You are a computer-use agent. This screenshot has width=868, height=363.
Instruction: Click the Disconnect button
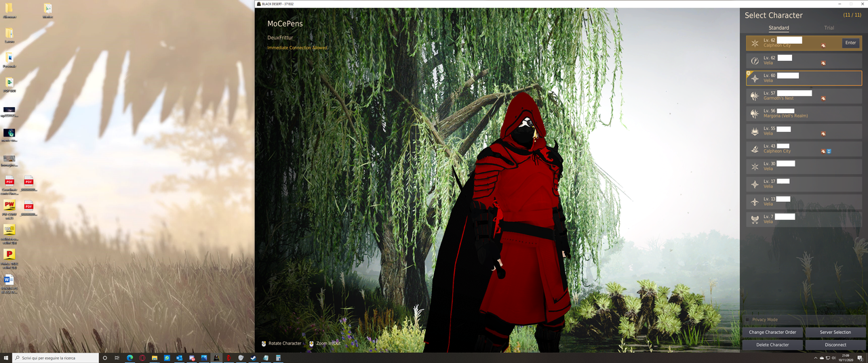pyautogui.click(x=835, y=345)
